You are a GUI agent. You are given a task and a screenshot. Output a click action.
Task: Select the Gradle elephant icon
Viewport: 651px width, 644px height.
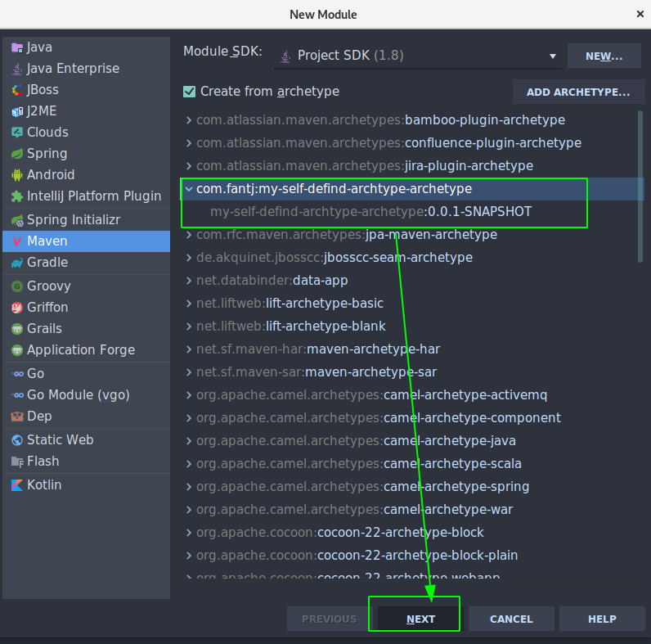click(17, 263)
